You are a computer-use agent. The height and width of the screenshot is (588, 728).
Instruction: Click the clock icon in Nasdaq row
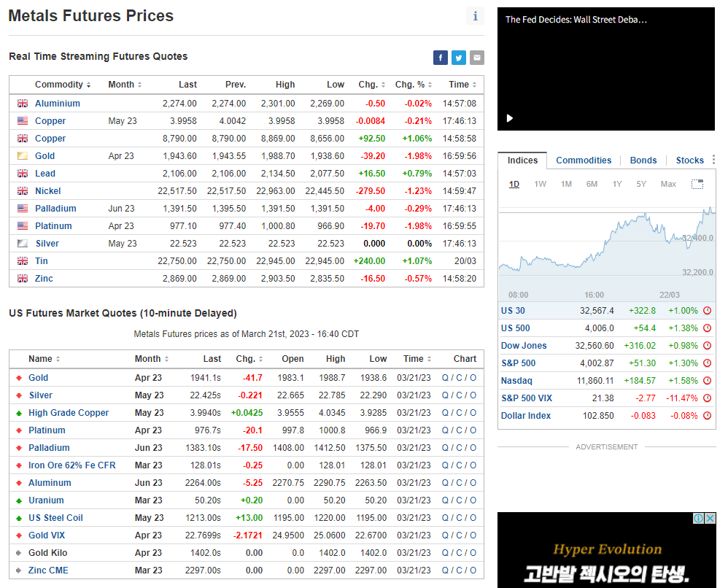[707, 381]
